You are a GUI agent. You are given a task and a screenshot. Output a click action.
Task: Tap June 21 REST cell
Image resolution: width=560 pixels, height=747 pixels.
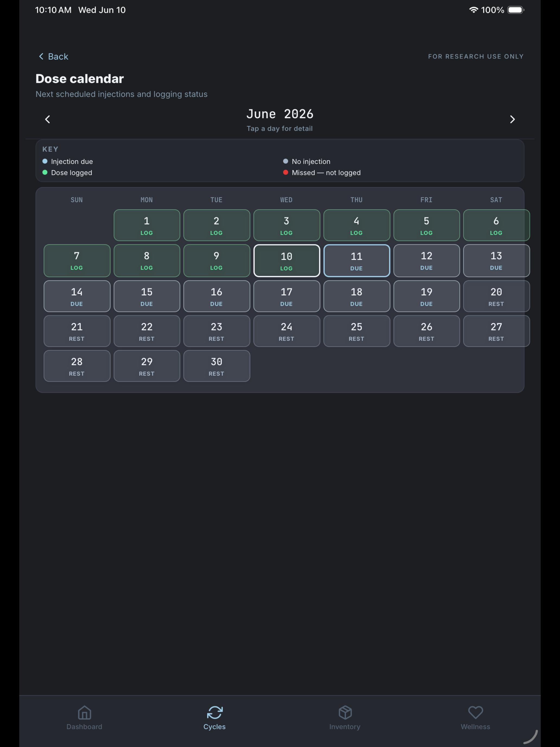tap(77, 331)
